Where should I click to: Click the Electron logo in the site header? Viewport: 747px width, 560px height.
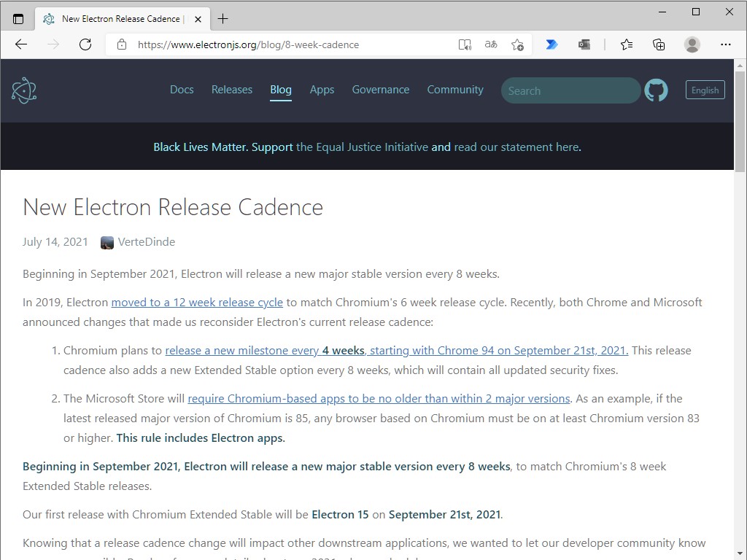tap(24, 90)
